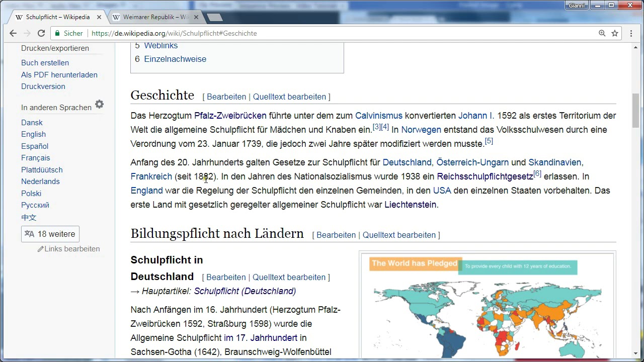
Task: Open footnote reference [3]
Action: [x=376, y=127]
